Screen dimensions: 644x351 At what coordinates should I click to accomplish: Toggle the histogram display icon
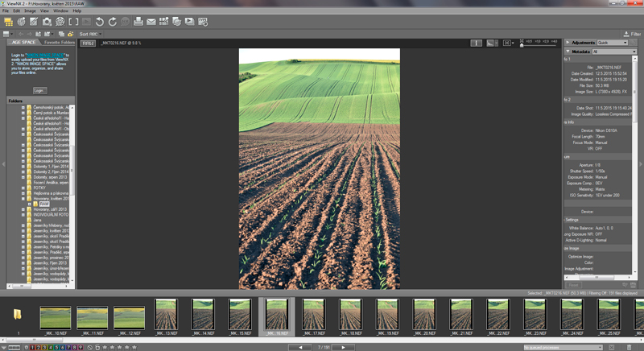point(490,43)
